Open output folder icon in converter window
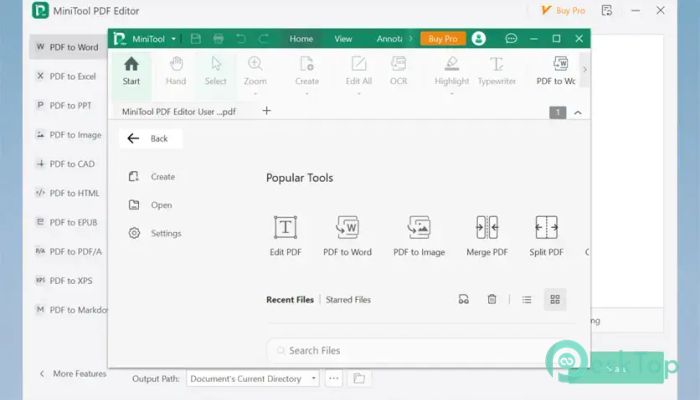Screen dimensions: 700x400 [359, 379]
